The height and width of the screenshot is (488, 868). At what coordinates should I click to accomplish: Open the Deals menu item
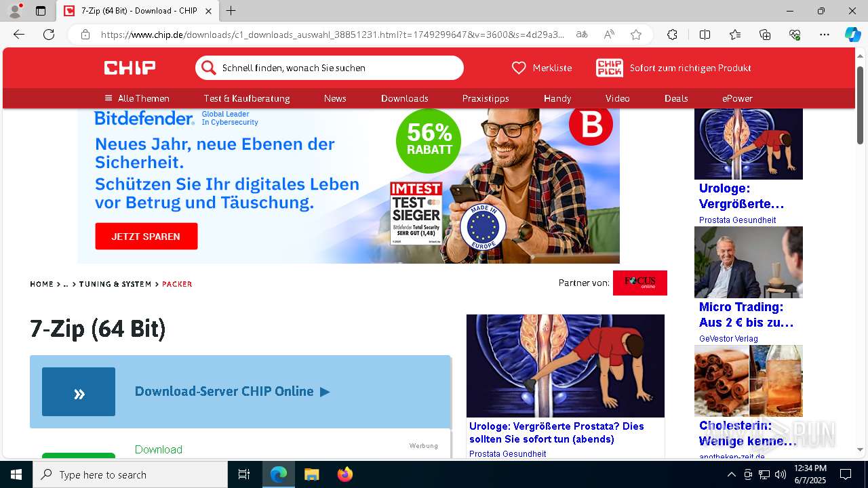pos(676,98)
